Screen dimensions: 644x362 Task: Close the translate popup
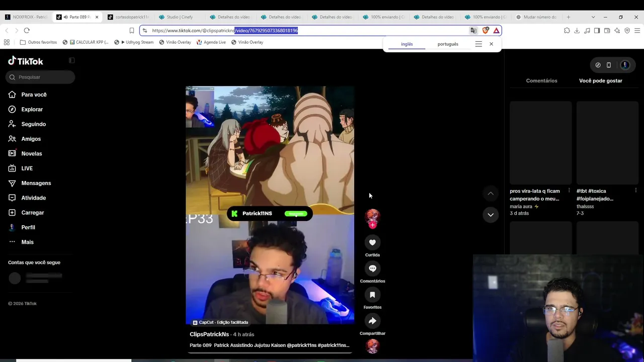pos(492,44)
